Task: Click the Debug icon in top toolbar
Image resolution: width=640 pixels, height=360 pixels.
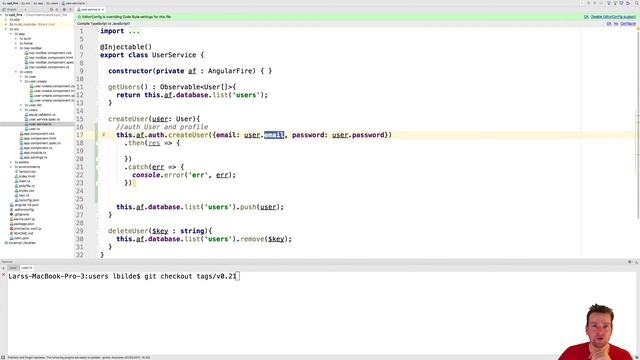Action: 595,3
